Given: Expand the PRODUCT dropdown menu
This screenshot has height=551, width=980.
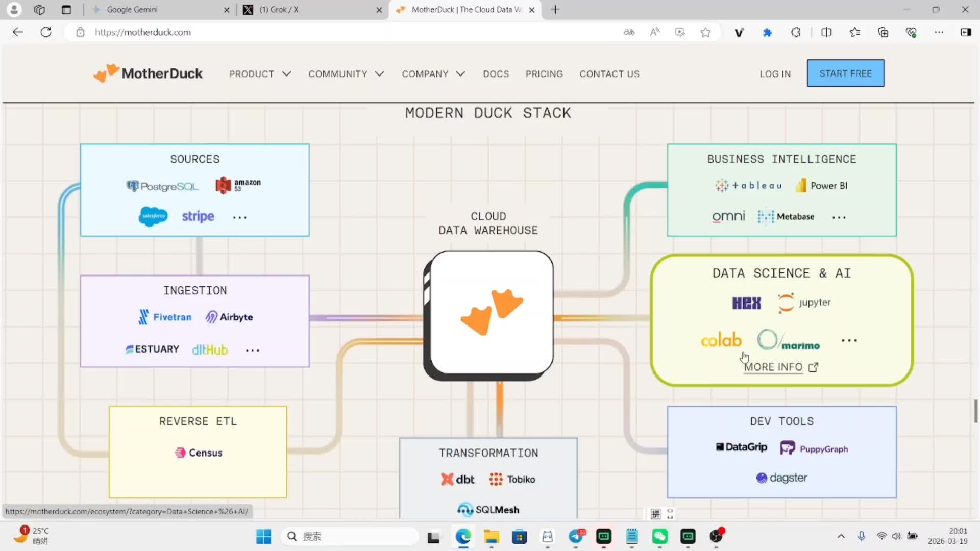Looking at the screenshot, I should point(260,74).
